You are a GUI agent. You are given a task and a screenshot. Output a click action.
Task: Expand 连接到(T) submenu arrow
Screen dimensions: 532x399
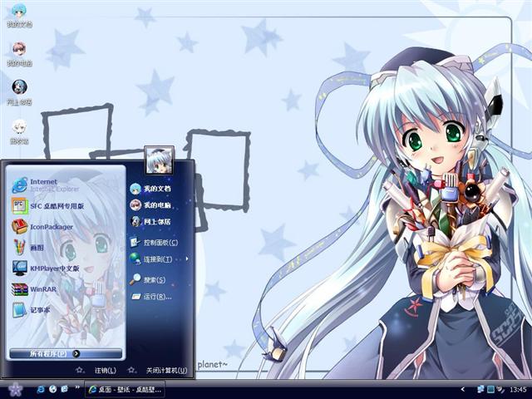point(187,259)
